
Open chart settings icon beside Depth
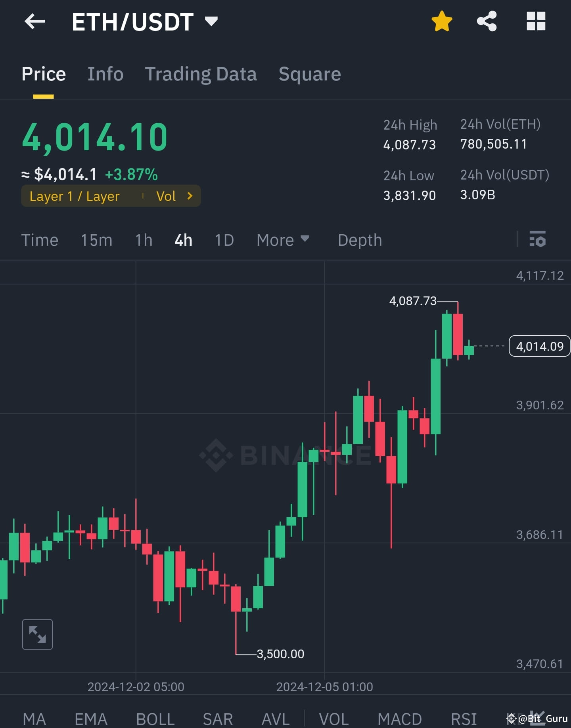pyautogui.click(x=538, y=239)
